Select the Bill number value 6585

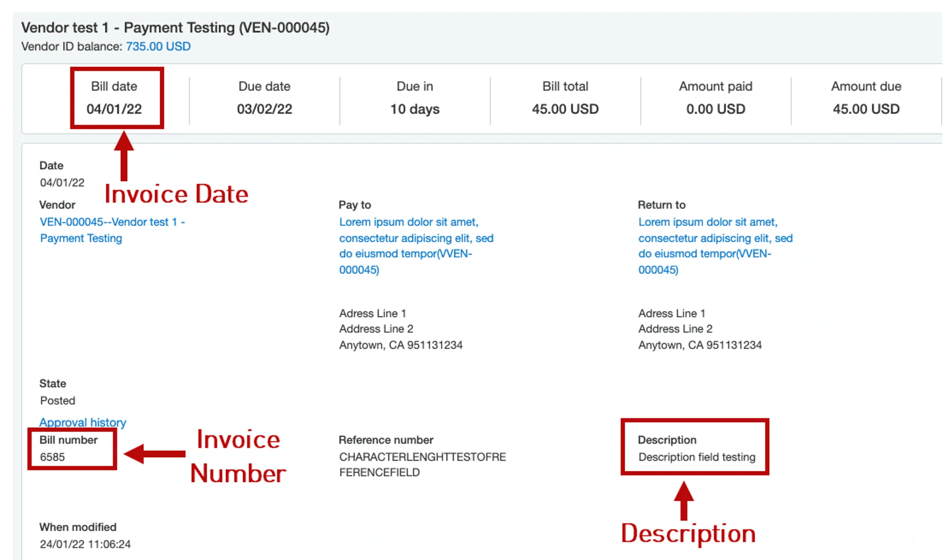(x=52, y=457)
